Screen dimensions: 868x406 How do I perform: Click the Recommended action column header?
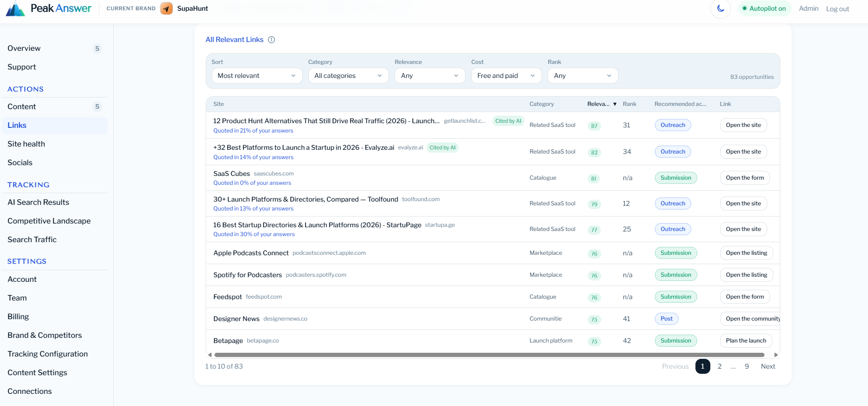[680, 104]
